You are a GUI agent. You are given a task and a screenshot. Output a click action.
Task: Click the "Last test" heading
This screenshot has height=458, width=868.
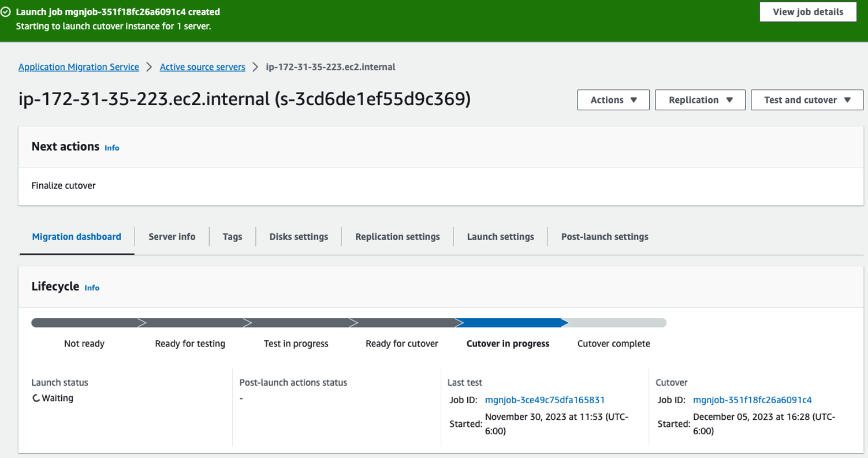(x=465, y=382)
